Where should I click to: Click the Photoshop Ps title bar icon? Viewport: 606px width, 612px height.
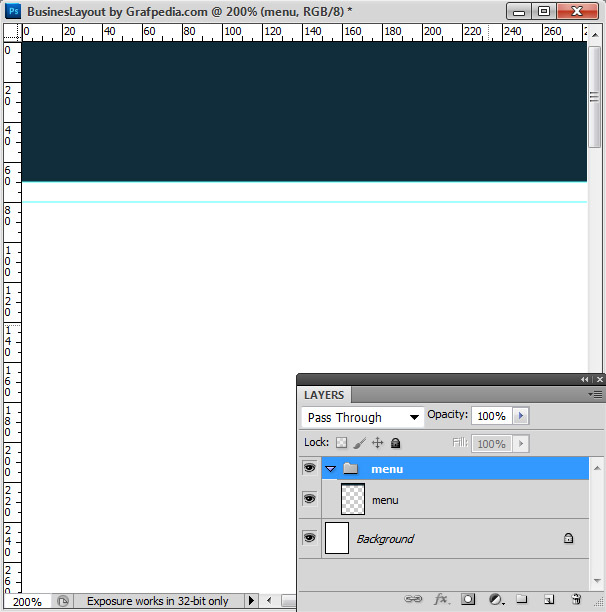[13, 11]
